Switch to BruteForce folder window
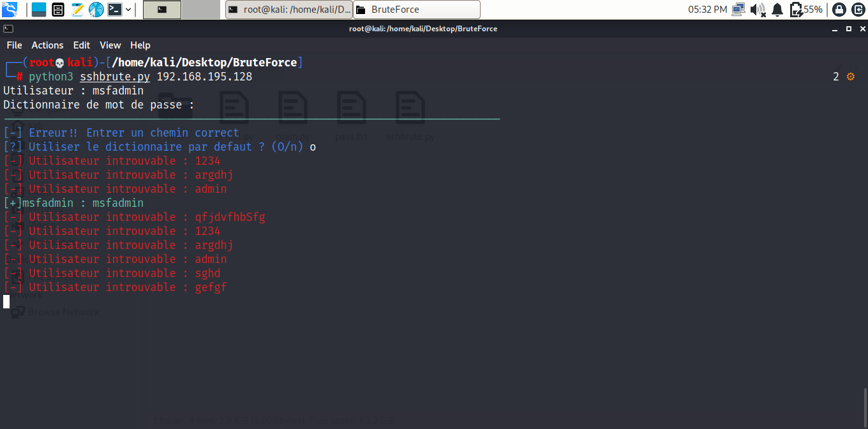This screenshot has height=429, width=868. click(x=417, y=10)
